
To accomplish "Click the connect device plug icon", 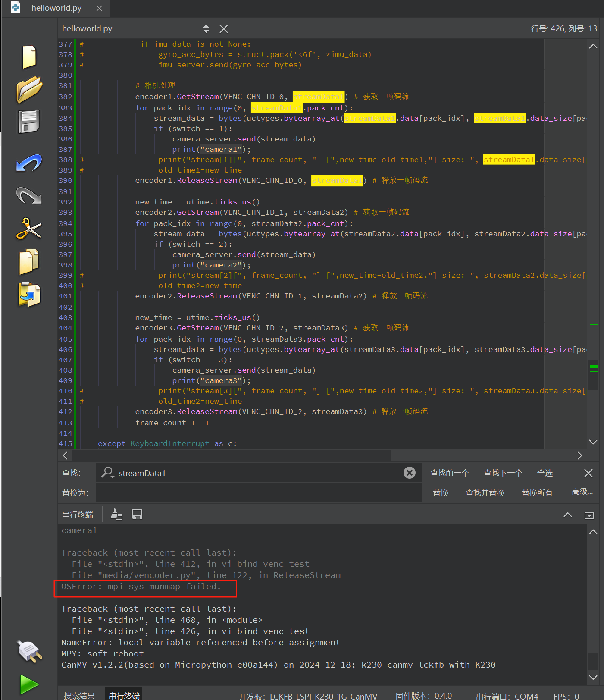I will coord(29,651).
